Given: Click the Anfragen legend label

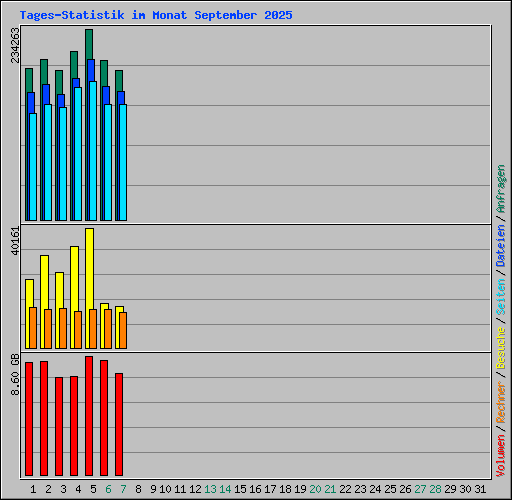Looking at the screenshot, I should (501, 189).
